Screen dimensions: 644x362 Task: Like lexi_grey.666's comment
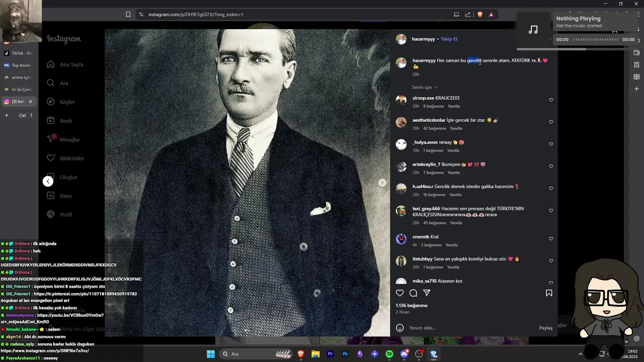pyautogui.click(x=551, y=211)
